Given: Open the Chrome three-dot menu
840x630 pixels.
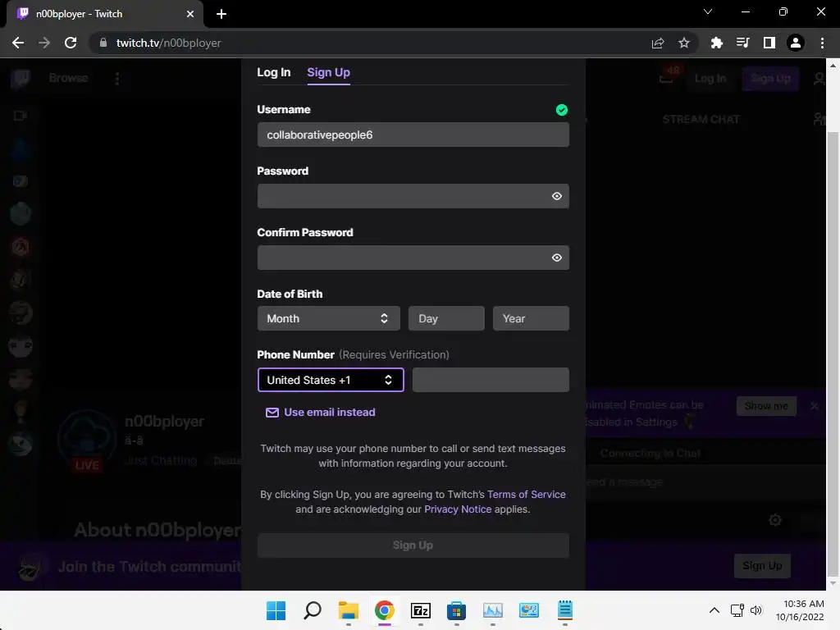Looking at the screenshot, I should pyautogui.click(x=822, y=43).
